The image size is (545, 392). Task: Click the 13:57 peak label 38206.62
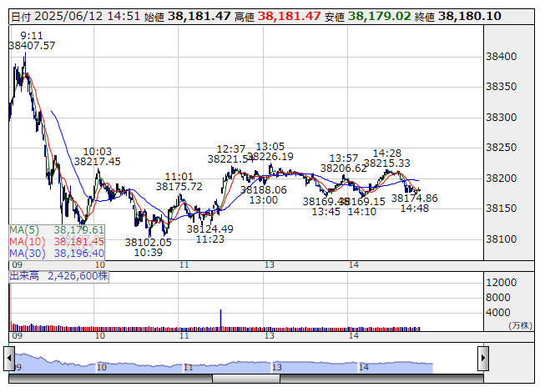coord(343,168)
